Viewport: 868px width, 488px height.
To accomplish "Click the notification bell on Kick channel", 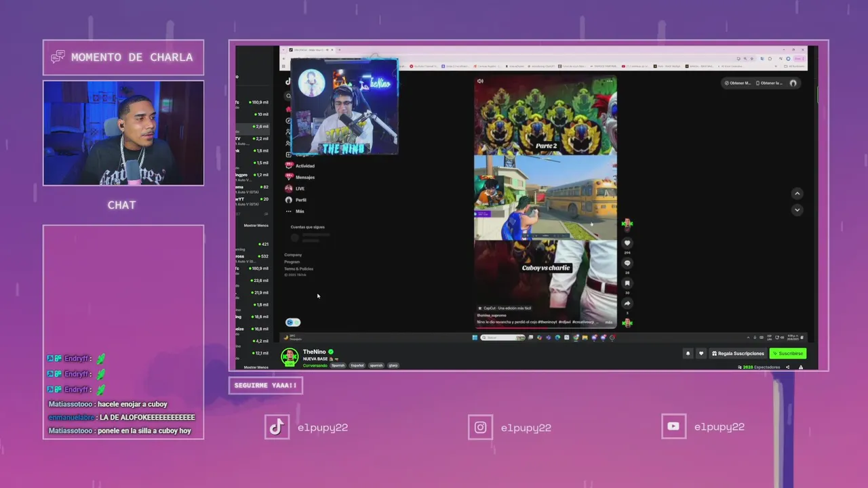I will [688, 353].
